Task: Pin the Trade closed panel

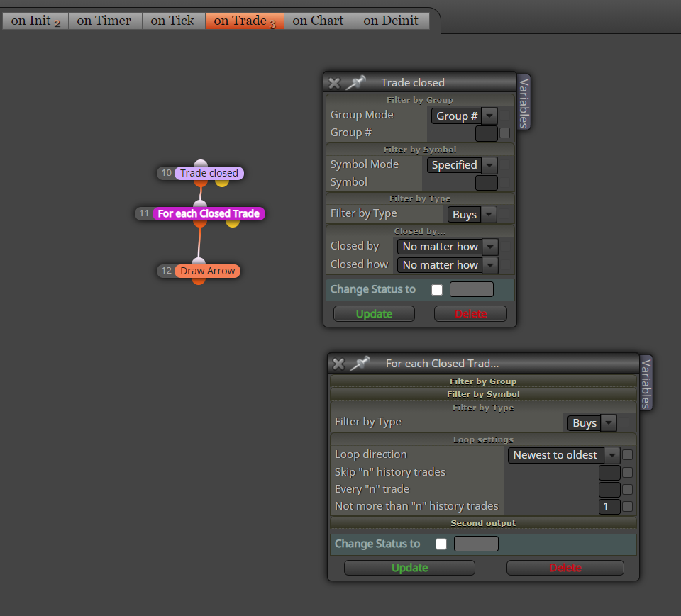Action: click(355, 82)
